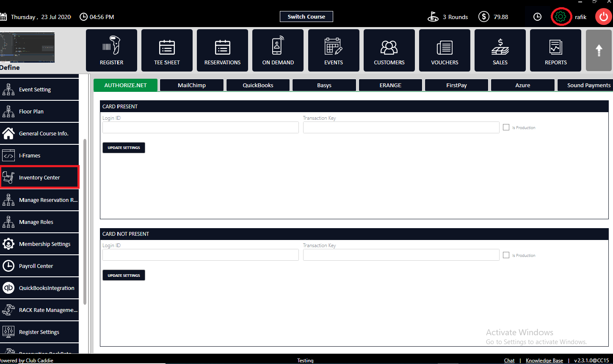Open Payroll Center in sidebar
The width and height of the screenshot is (613, 364).
pos(39,266)
